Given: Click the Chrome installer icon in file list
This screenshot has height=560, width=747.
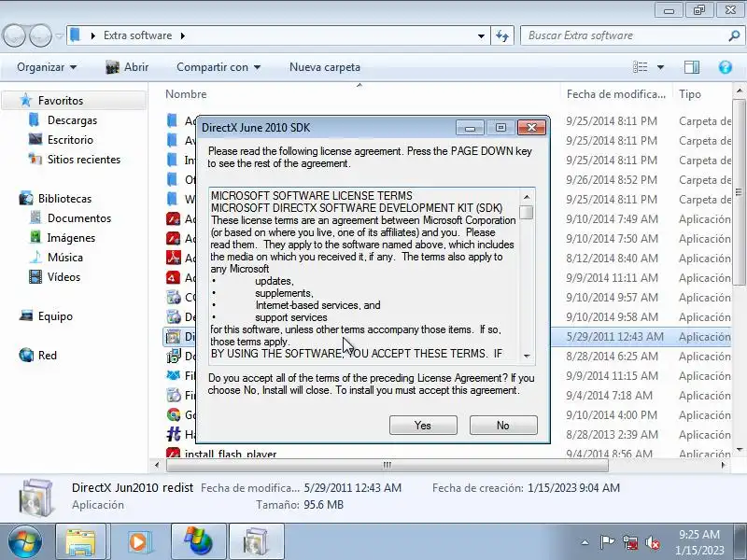Looking at the screenshot, I should point(174,414).
